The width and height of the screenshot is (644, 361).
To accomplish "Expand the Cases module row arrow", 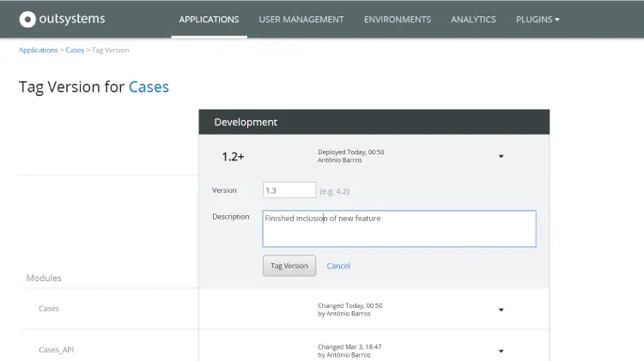I will click(x=501, y=310).
